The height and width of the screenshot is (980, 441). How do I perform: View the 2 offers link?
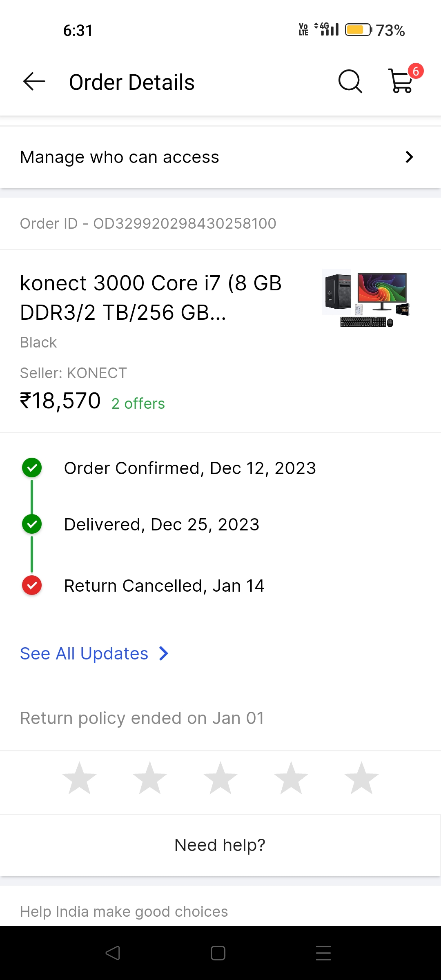coord(138,404)
